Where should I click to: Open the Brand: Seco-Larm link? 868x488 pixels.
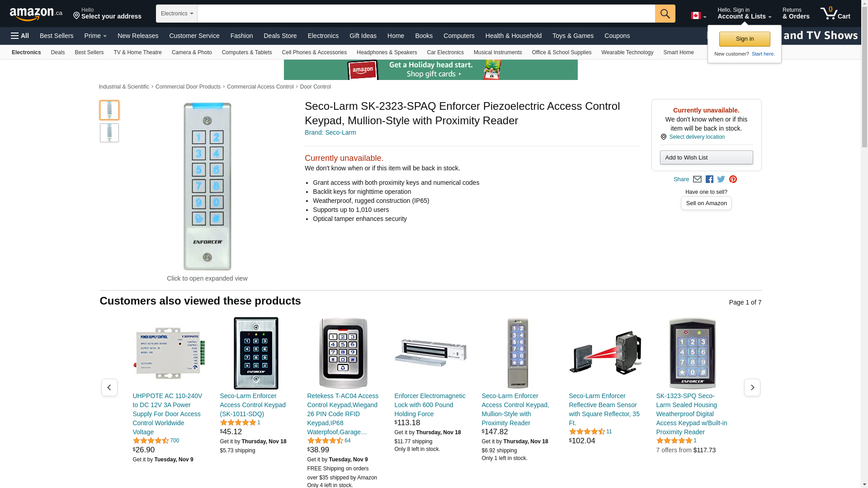[x=330, y=132]
